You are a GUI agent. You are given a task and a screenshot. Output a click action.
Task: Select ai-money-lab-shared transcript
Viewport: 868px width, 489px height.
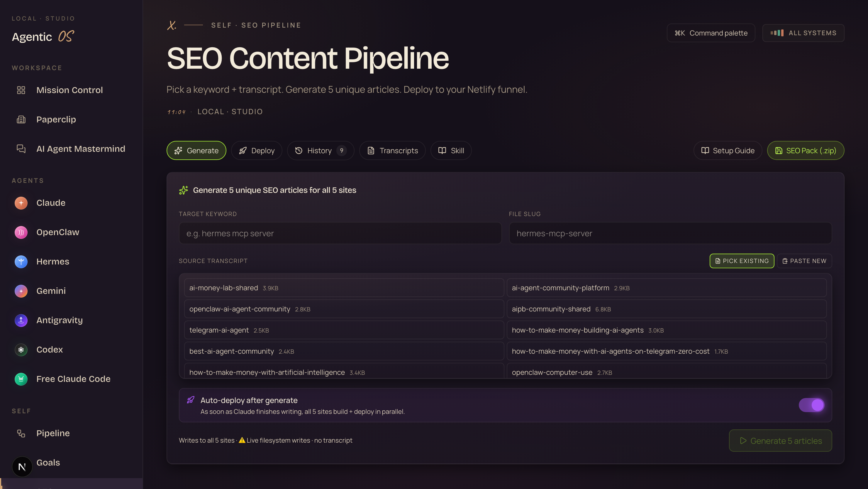coord(344,288)
